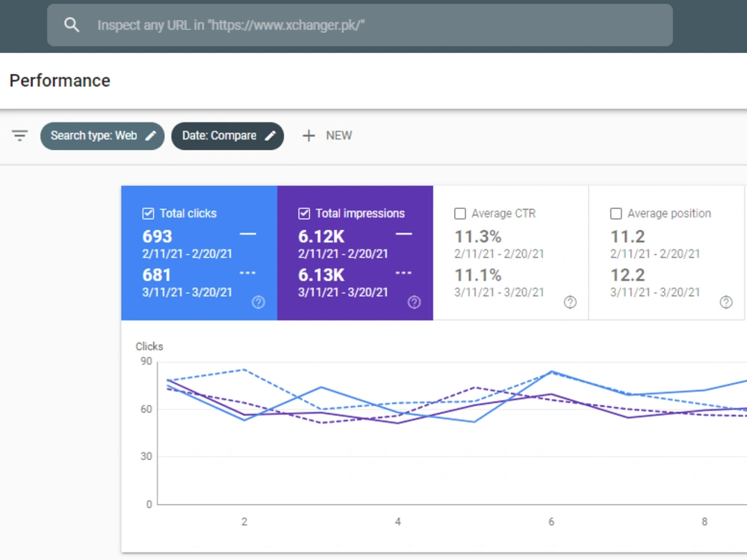Focus the Inspect any URL field
Screen dimensions: 747x560
click(x=360, y=25)
